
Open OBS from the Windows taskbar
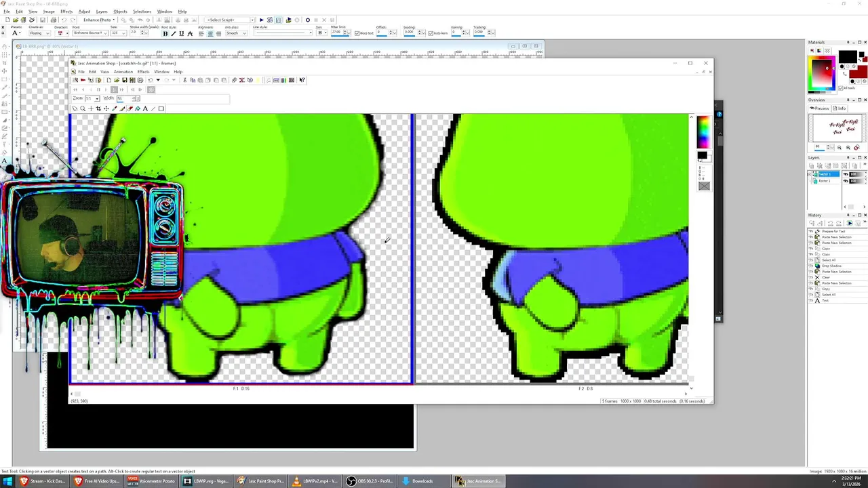coord(370,481)
